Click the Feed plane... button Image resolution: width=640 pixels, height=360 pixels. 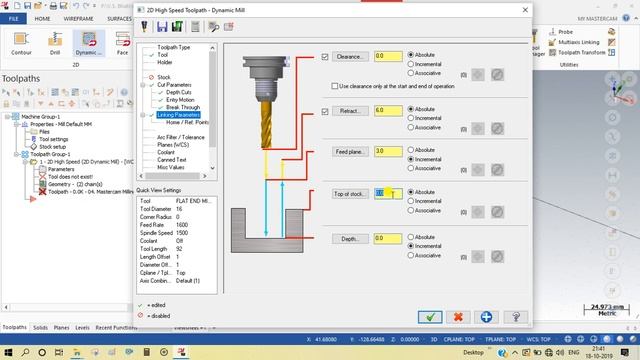point(350,152)
